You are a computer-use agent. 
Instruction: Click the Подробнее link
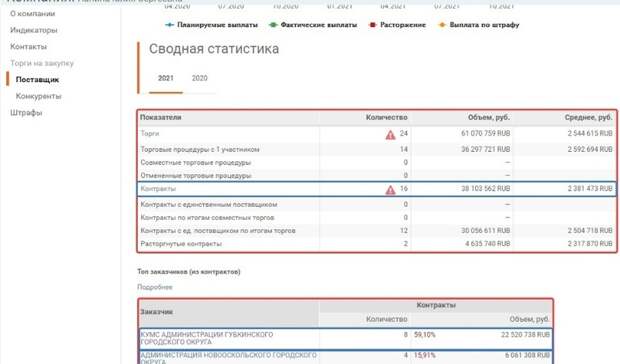(x=155, y=287)
